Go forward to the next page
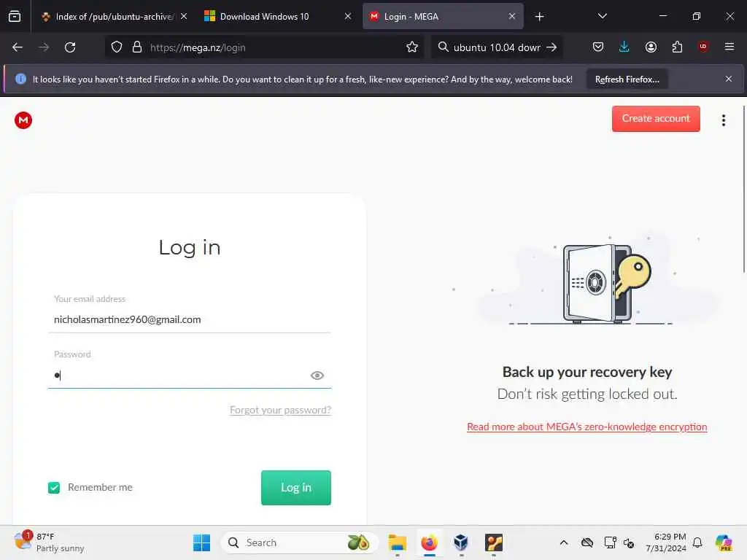This screenshot has height=560, width=747. pos(44,47)
